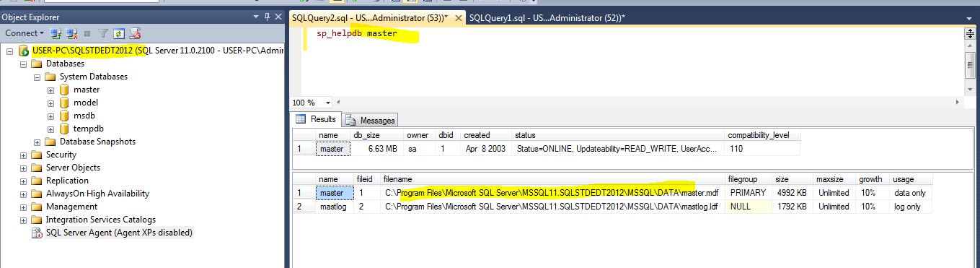
Task: Click the query editor vertical scrollbar
Action: click(970, 65)
